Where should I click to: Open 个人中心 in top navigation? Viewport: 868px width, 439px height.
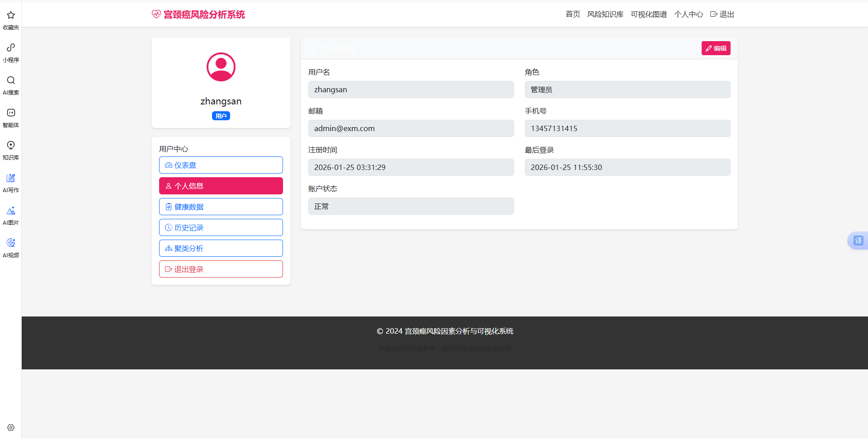689,14
